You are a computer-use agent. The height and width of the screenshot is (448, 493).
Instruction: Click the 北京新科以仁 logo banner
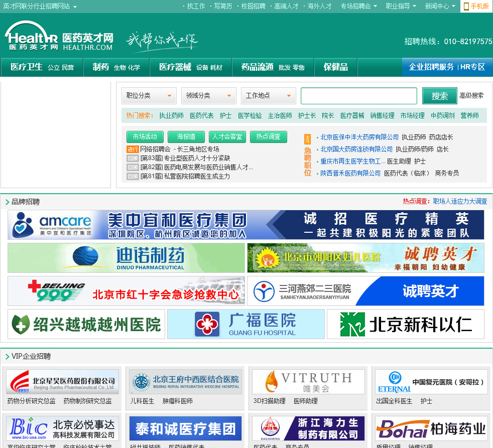pos(406,324)
